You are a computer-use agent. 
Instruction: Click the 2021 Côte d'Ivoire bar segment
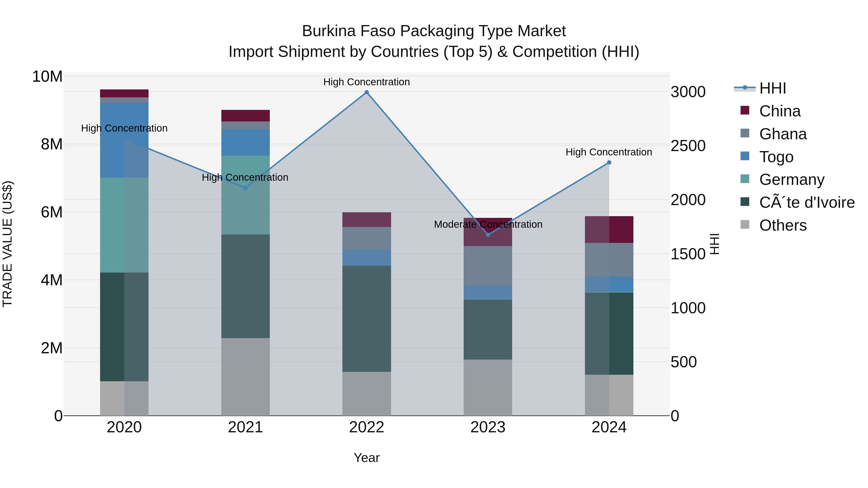[245, 286]
